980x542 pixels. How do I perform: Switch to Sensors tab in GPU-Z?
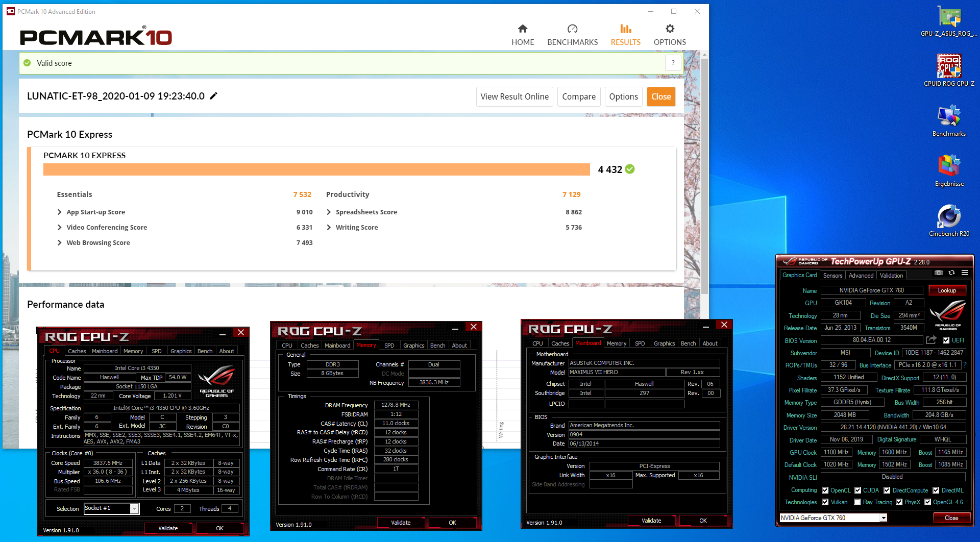(x=832, y=275)
